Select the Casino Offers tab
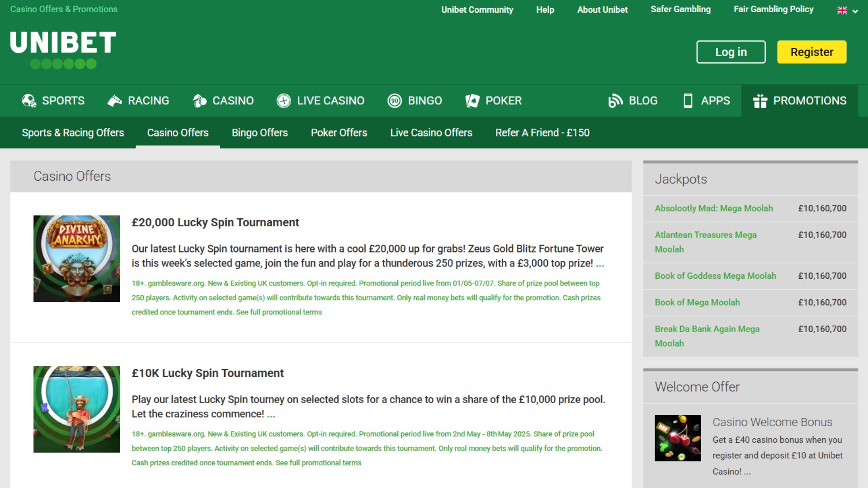Image resolution: width=868 pixels, height=488 pixels. coord(178,132)
